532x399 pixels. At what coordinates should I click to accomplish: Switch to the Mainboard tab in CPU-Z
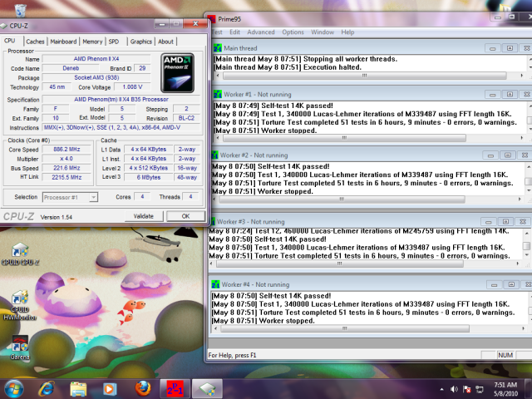click(63, 41)
